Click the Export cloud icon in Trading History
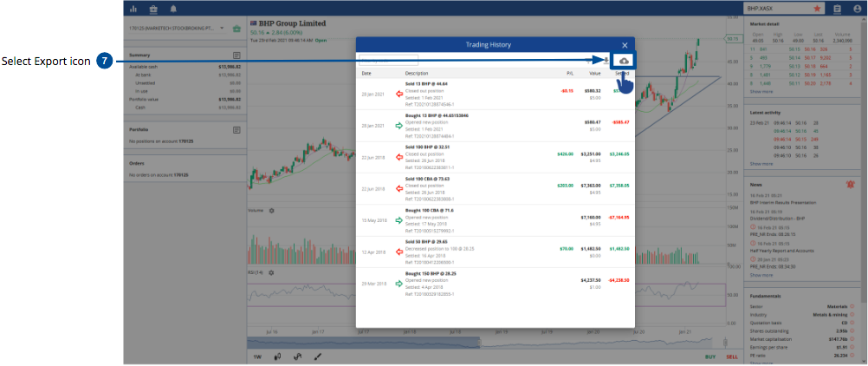The height and width of the screenshot is (366, 868). 624,61
